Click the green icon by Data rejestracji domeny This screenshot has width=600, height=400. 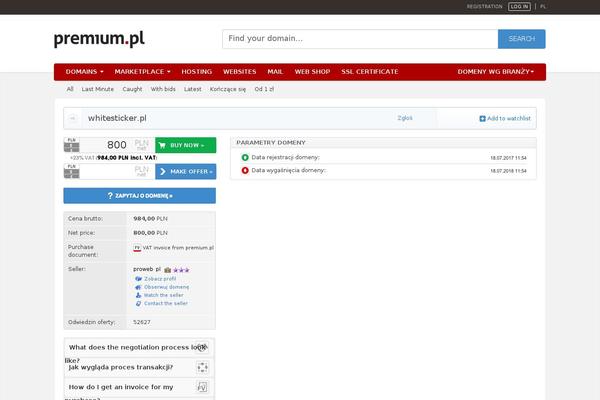point(245,157)
